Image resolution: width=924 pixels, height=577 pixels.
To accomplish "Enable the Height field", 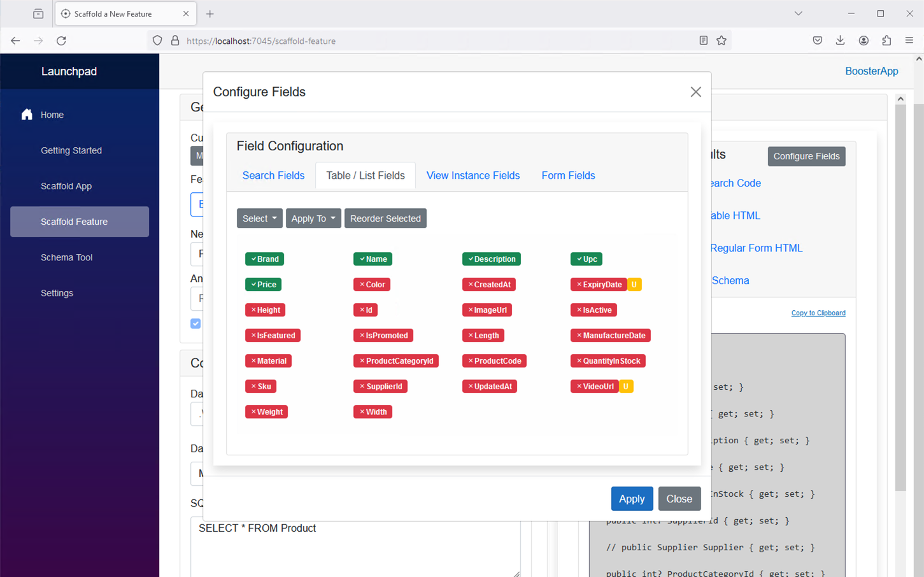I will 265,310.
